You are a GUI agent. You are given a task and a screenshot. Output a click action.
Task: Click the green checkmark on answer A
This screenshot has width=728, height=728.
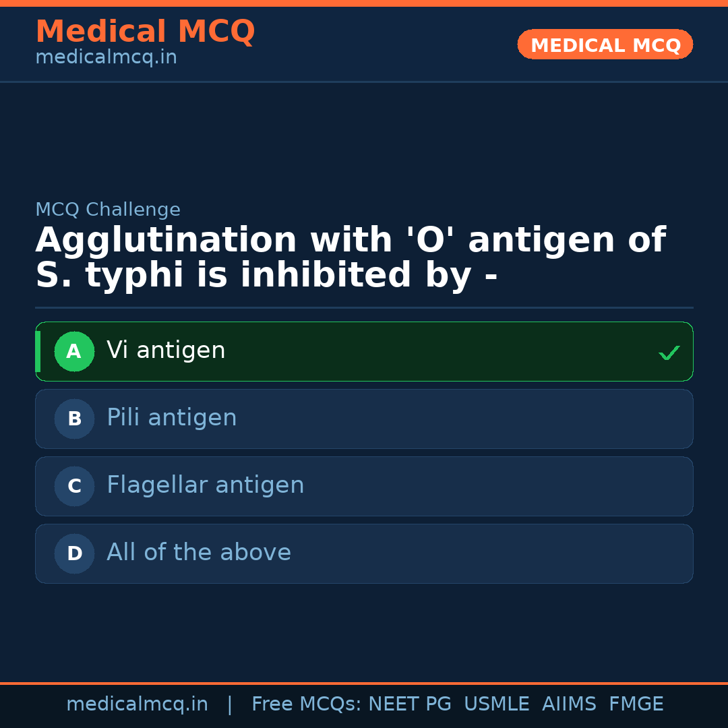(669, 351)
